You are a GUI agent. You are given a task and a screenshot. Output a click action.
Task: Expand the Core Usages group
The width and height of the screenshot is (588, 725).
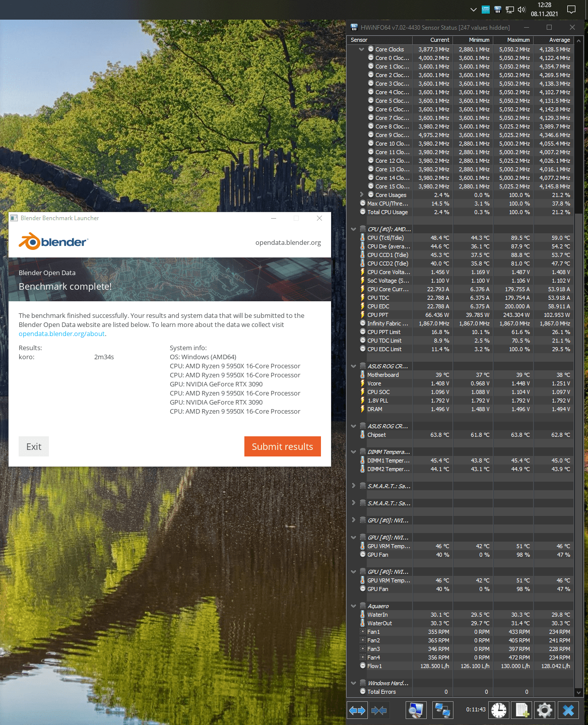click(362, 194)
